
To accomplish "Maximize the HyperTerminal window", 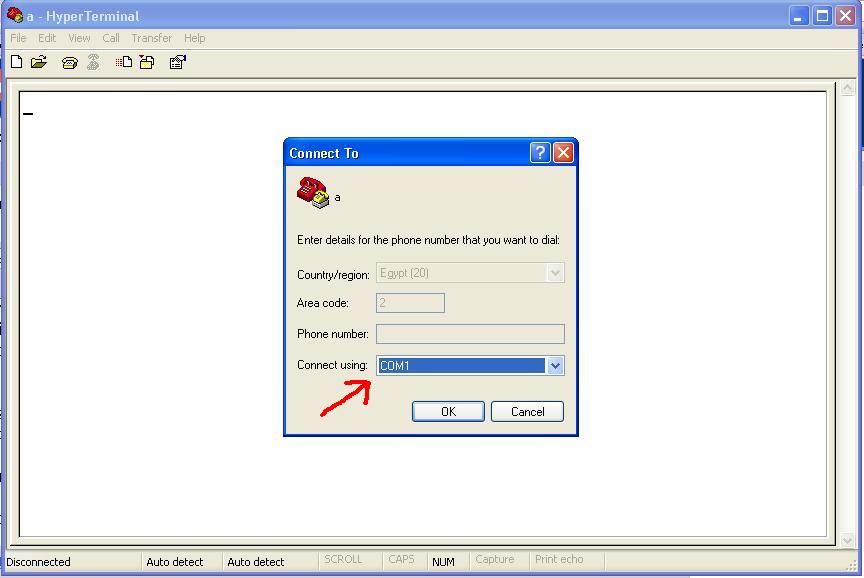I will click(822, 15).
